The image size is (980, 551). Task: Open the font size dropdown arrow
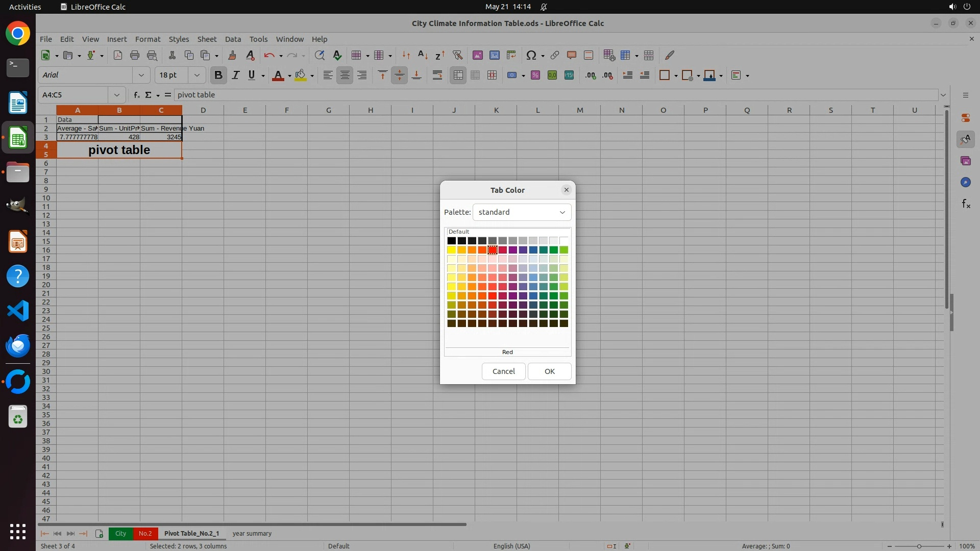pyautogui.click(x=197, y=76)
